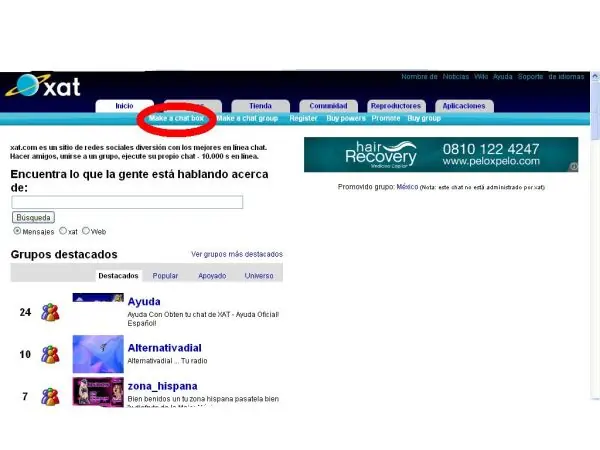The image size is (600, 450).
Task: Open the Ayuda group title link
Action: pos(144,302)
